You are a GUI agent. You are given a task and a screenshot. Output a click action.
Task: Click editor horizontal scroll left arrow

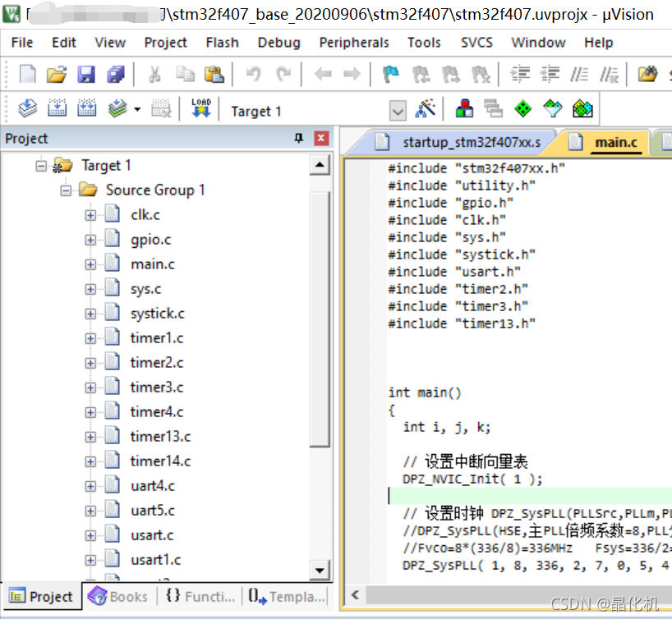click(355, 595)
